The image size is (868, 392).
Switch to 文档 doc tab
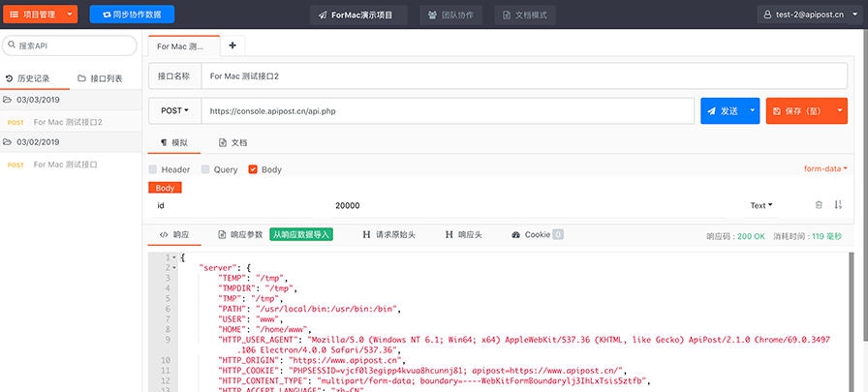232,142
